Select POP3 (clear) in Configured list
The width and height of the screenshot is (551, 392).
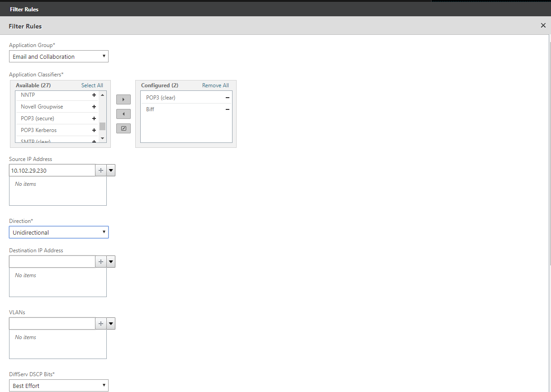[186, 98]
